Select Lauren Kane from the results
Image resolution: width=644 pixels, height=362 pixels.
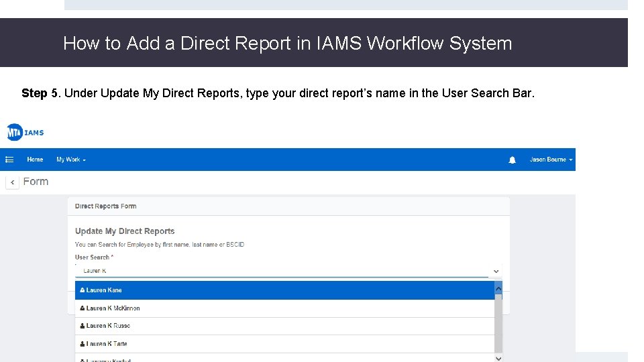(x=284, y=290)
